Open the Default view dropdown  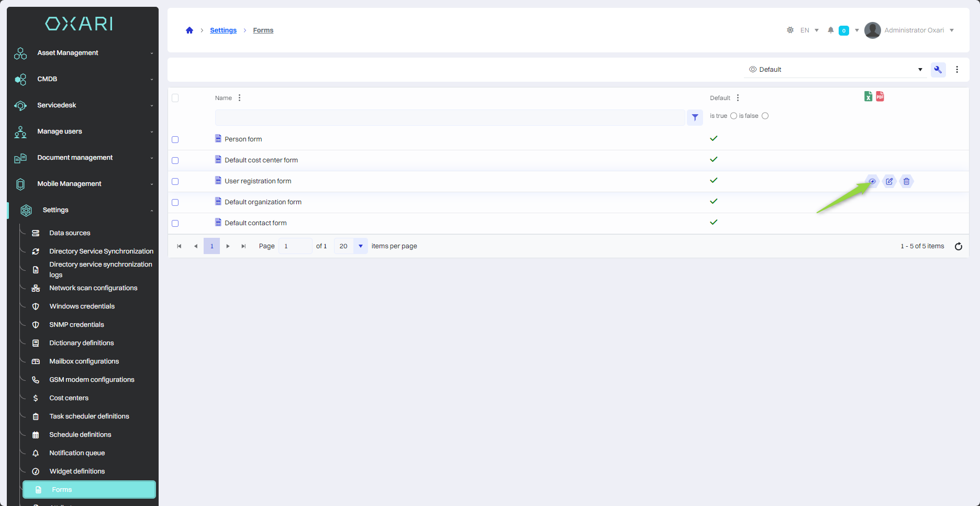[x=835, y=70]
